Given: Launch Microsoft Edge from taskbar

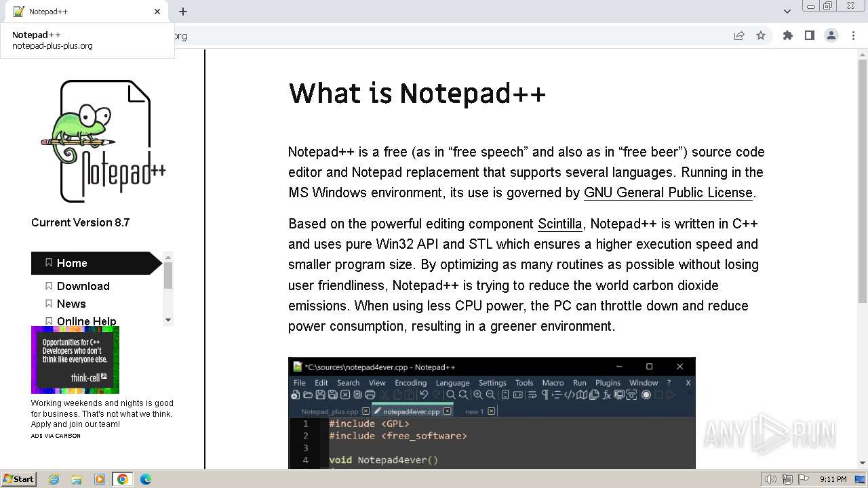Looking at the screenshot, I should click(x=146, y=479).
